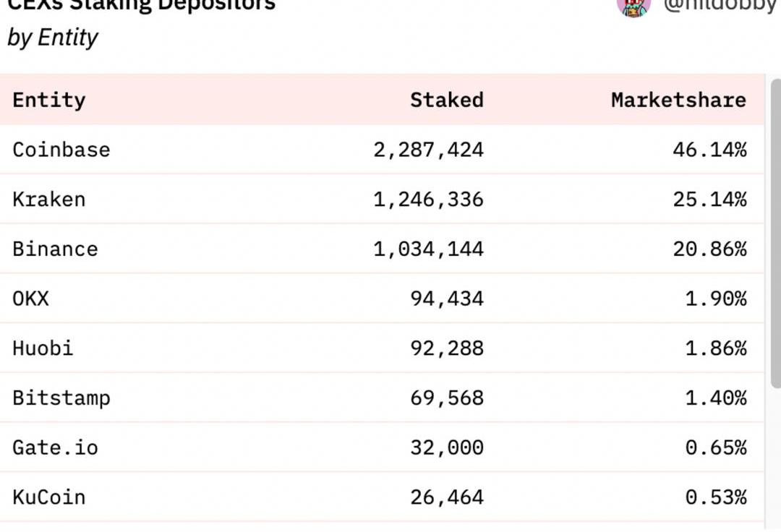The height and width of the screenshot is (532, 781).
Task: Click Kraken's 25.14% marketshare cell
Action: (709, 199)
